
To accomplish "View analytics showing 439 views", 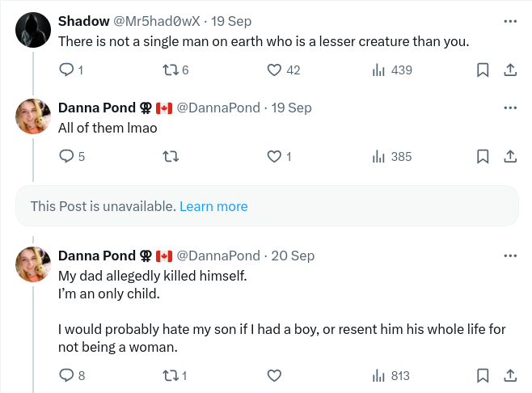I will point(378,70).
